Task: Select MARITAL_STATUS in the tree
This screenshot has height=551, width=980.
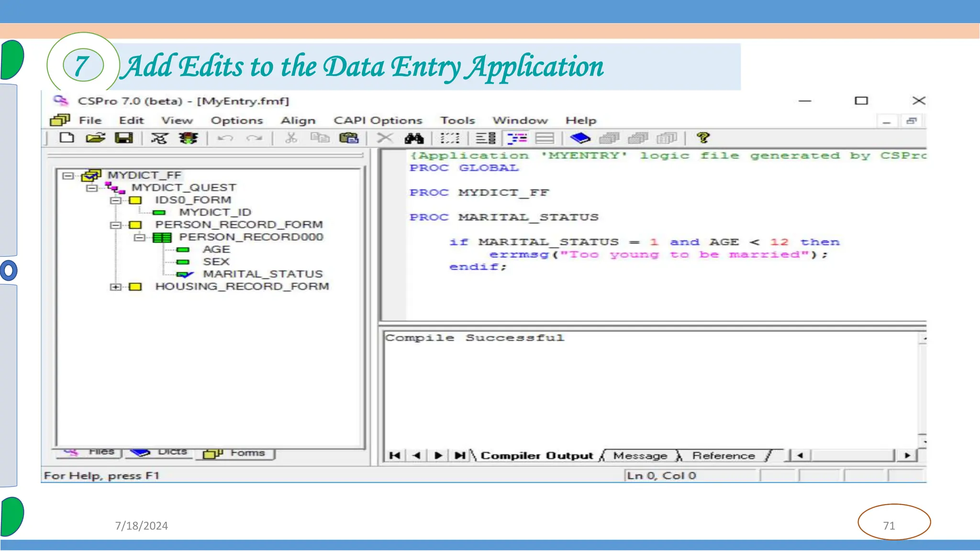Action: 263,275
